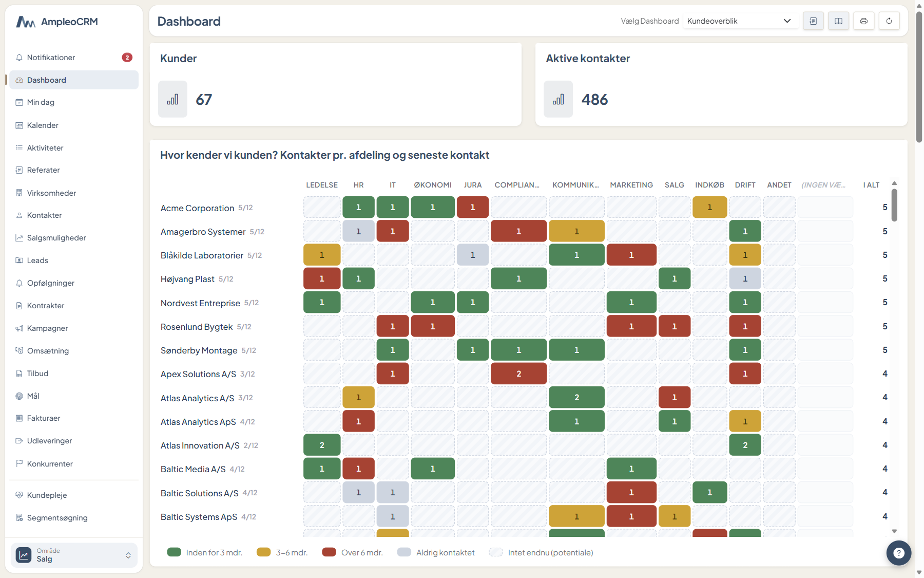Click the Kunder bar chart icon

(x=172, y=99)
